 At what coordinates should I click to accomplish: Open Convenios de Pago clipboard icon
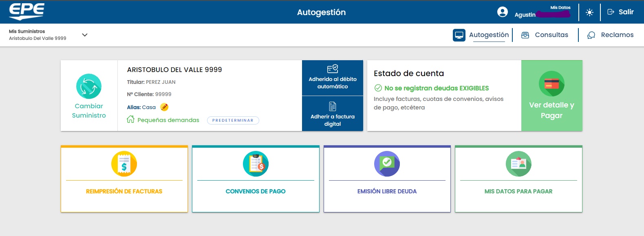click(256, 164)
